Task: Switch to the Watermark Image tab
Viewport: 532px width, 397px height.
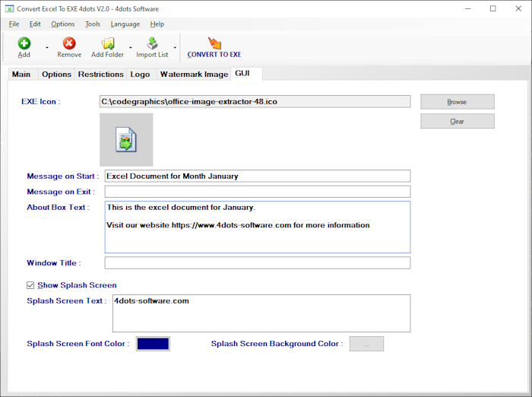Action: pos(194,75)
